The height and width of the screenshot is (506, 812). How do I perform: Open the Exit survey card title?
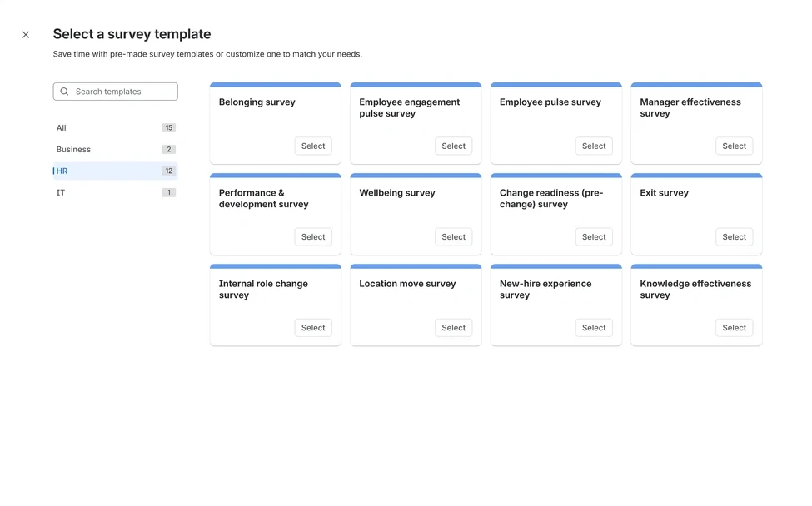point(664,192)
